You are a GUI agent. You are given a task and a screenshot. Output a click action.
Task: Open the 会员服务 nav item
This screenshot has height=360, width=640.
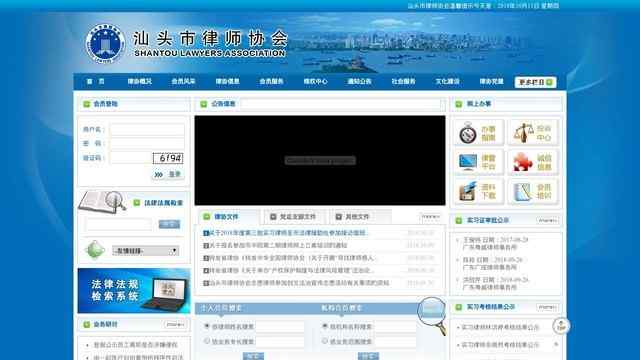click(271, 82)
